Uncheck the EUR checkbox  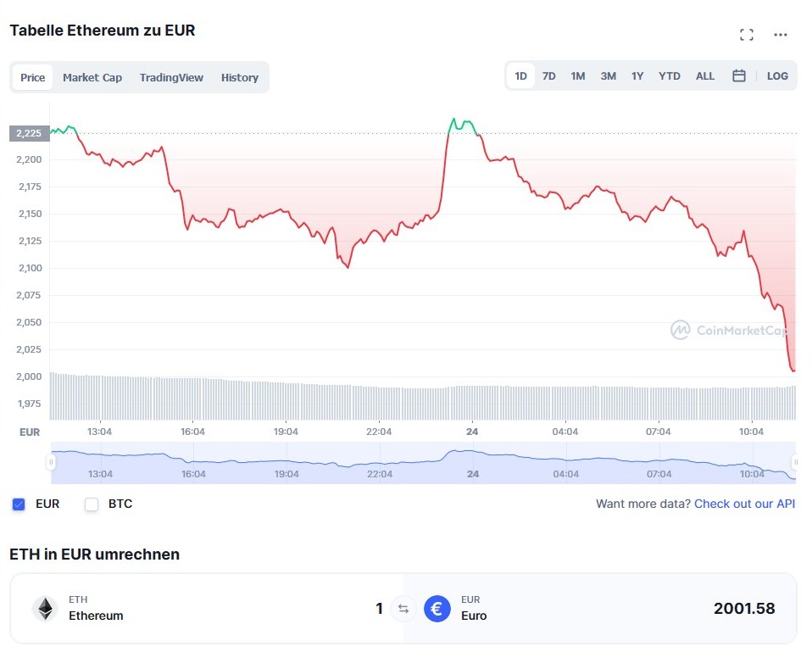point(19,504)
